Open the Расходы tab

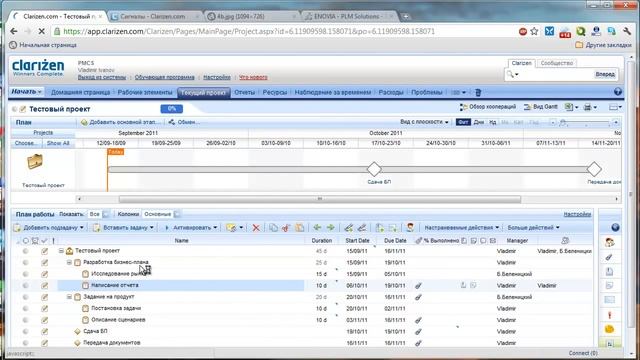pyautogui.click(x=391, y=93)
